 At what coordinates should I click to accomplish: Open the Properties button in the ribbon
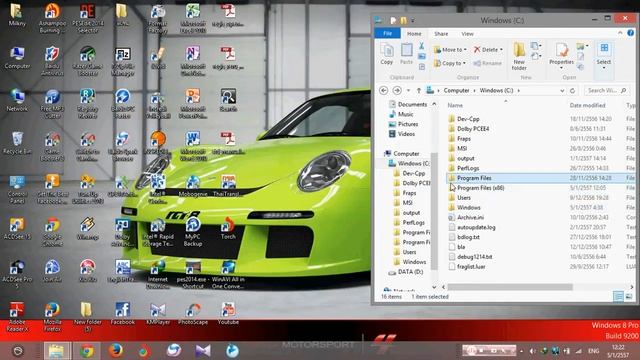561,56
